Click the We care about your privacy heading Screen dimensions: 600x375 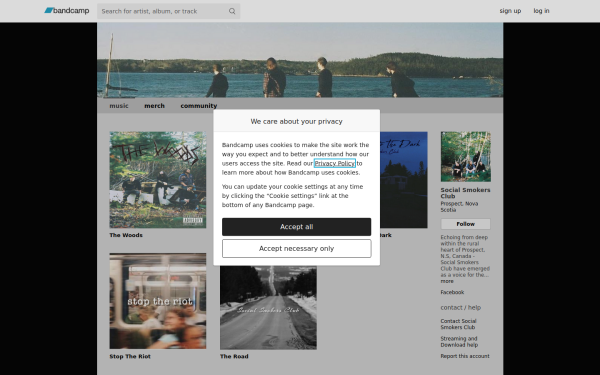click(297, 122)
